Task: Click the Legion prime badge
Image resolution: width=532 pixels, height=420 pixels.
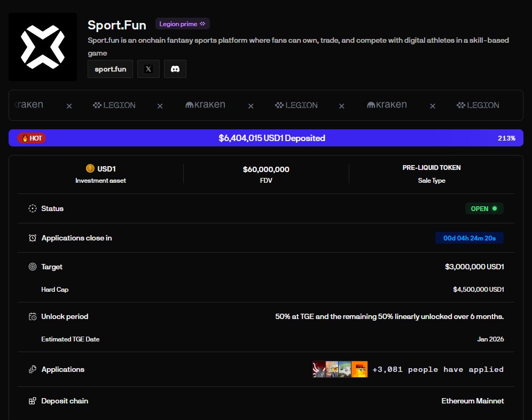Action: click(182, 24)
